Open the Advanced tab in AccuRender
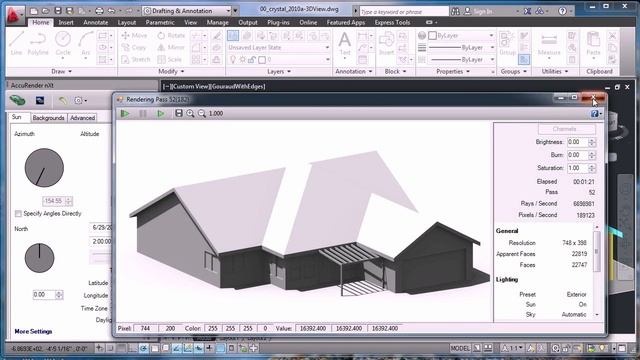 click(x=82, y=118)
